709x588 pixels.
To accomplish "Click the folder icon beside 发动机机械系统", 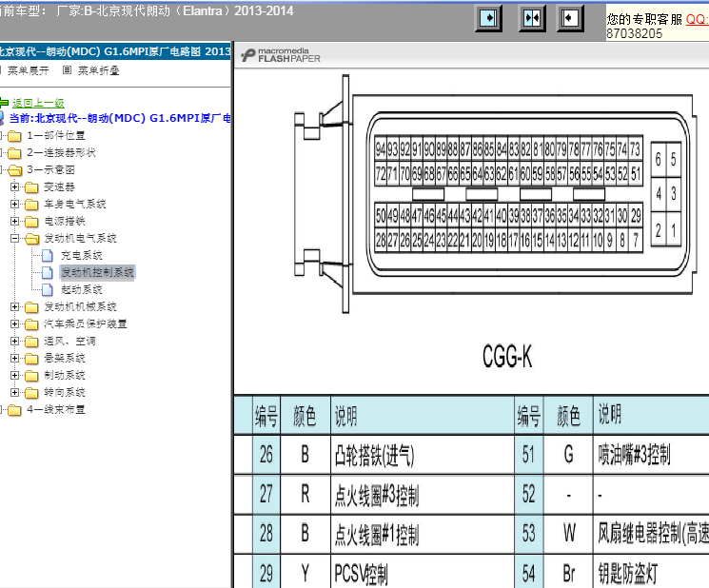I will (31, 307).
